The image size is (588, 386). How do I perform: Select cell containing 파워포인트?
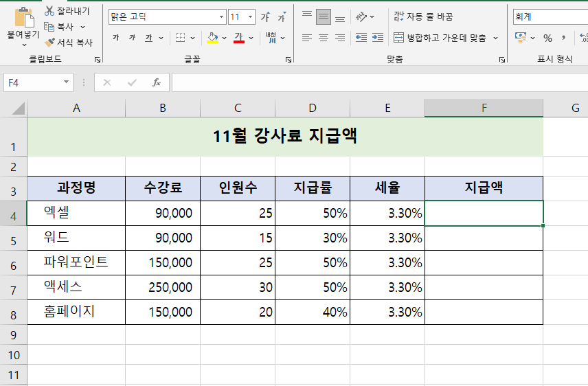[x=76, y=262]
